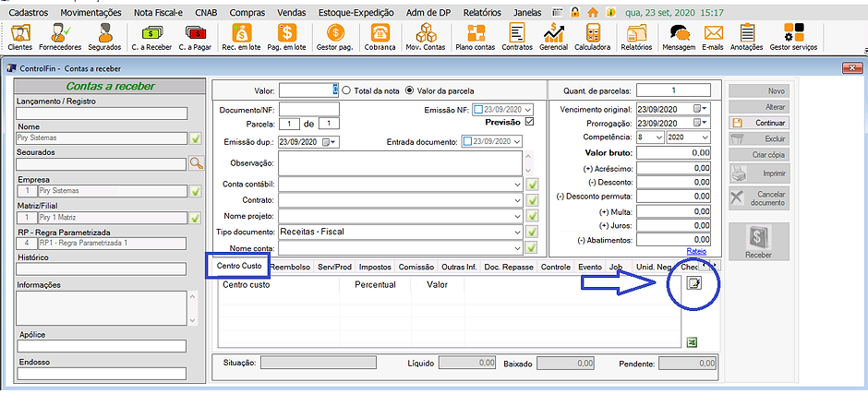This screenshot has width=868, height=406.
Task: Open the E-mails envelope icon
Action: pyautogui.click(x=713, y=37)
